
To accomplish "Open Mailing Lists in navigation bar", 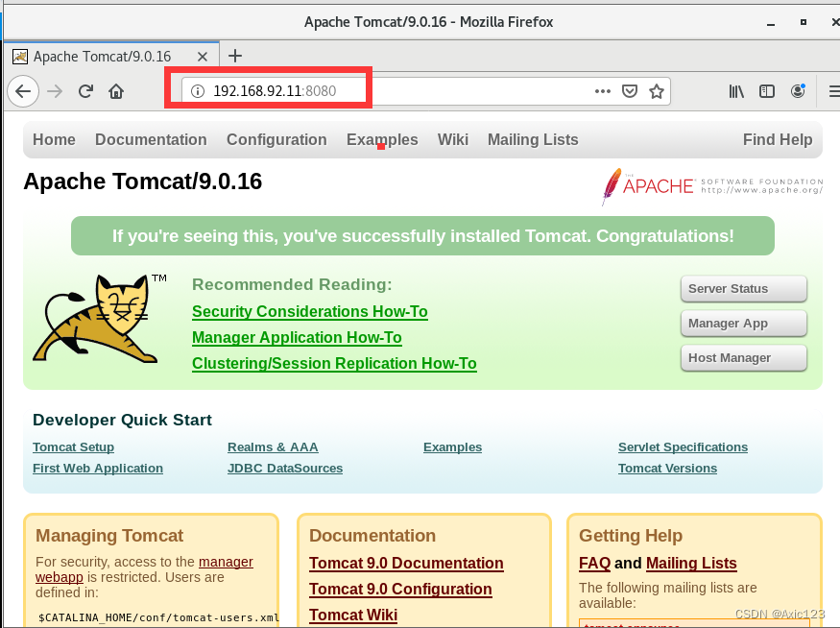I will [533, 139].
